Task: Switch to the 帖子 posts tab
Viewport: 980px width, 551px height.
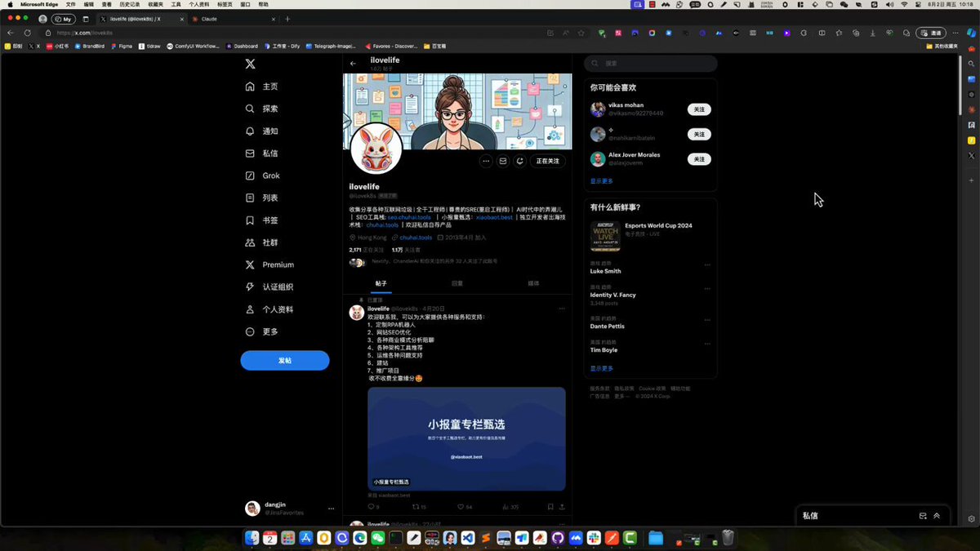Action: (x=381, y=283)
